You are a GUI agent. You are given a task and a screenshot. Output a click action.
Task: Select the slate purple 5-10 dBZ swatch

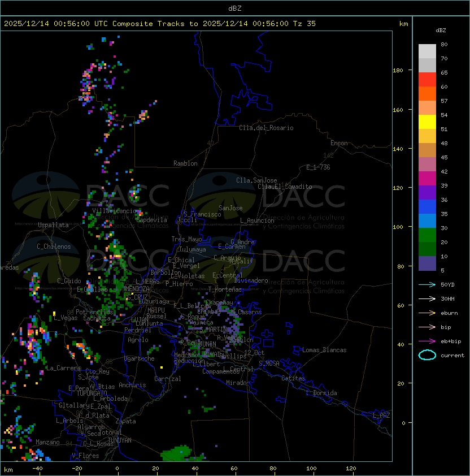(427, 263)
